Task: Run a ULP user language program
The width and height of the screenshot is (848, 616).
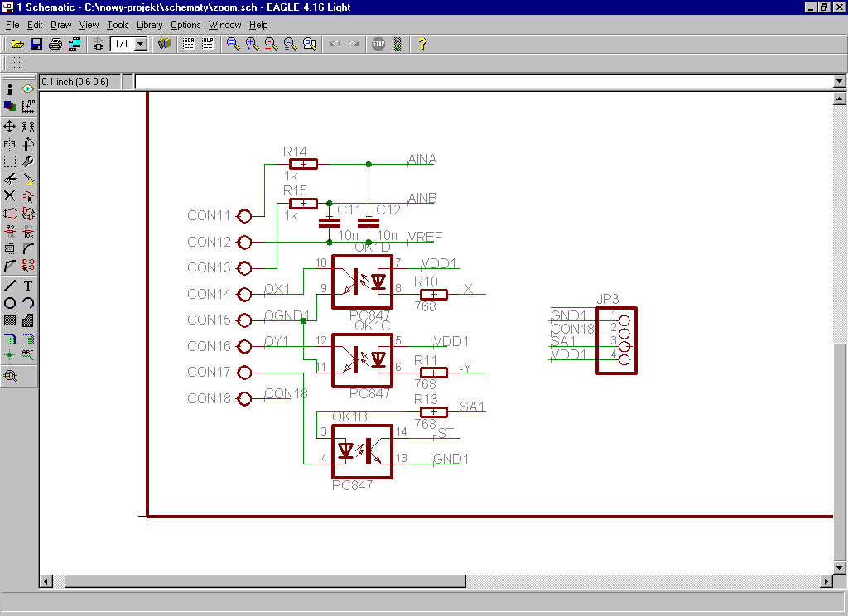Action: (207, 44)
